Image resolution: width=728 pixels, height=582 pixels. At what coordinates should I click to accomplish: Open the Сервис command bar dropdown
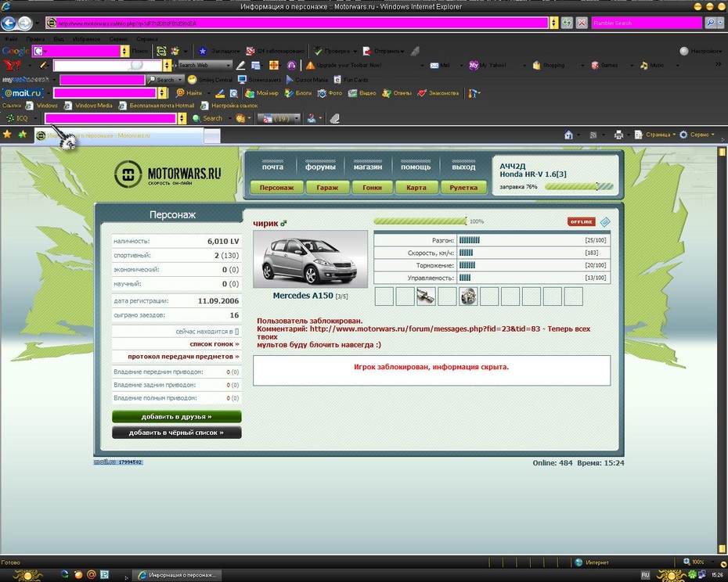pos(697,135)
